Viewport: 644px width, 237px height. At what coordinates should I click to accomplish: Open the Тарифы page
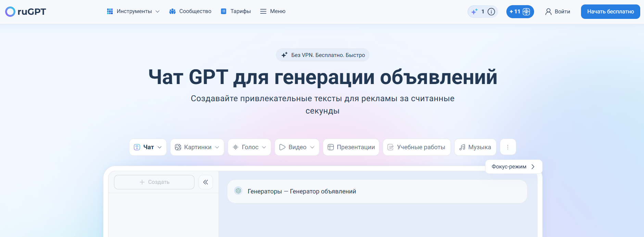[x=236, y=11]
